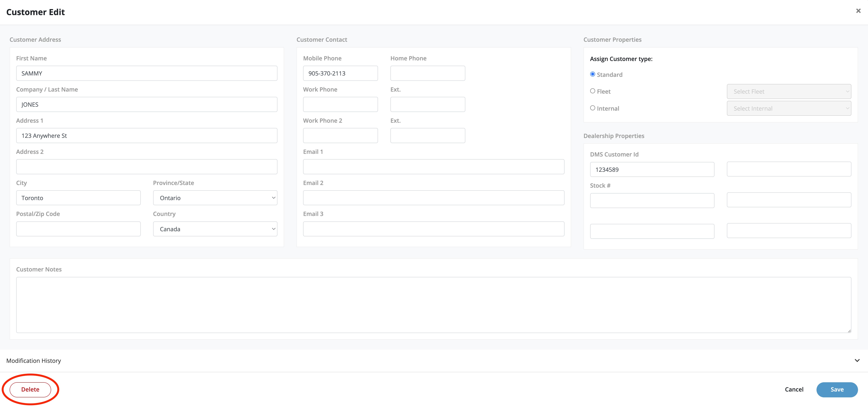Grab the Customer Notes resize handle

849,331
